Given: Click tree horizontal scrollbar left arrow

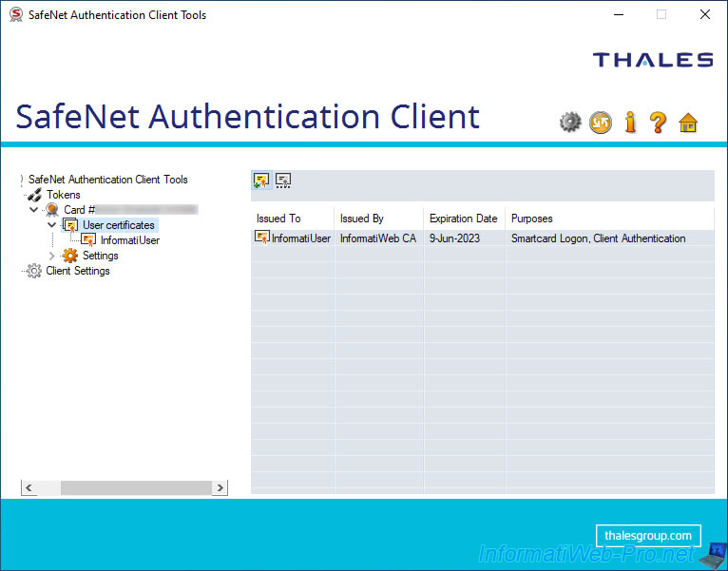Looking at the screenshot, I should pos(29,487).
